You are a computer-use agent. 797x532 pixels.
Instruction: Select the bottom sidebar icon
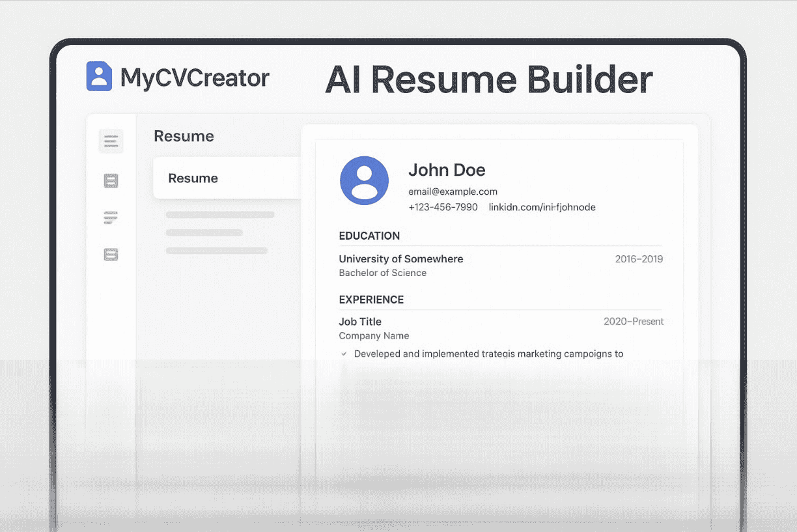111,255
